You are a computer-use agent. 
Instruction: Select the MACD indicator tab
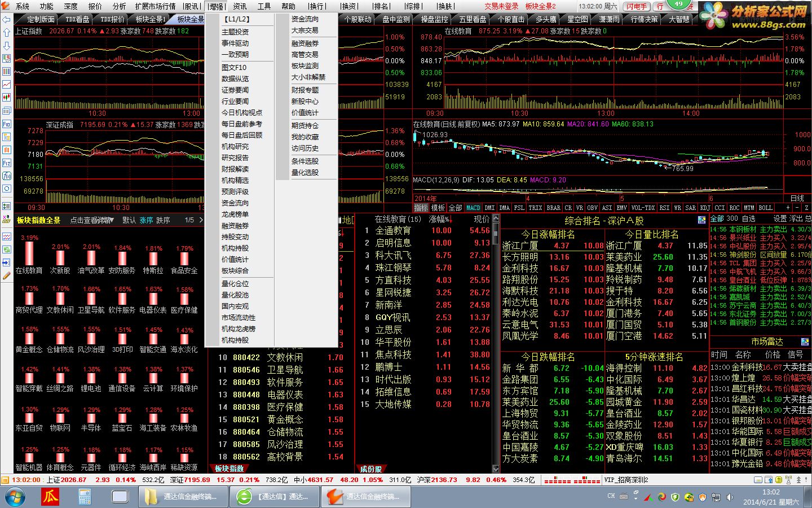point(474,208)
